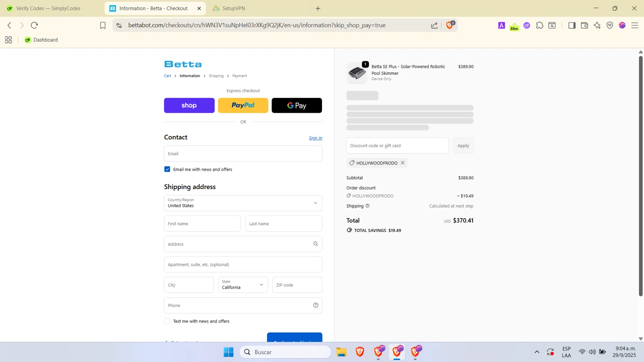
Task: Click the ESP LAA language indicator
Action: [x=566, y=352]
